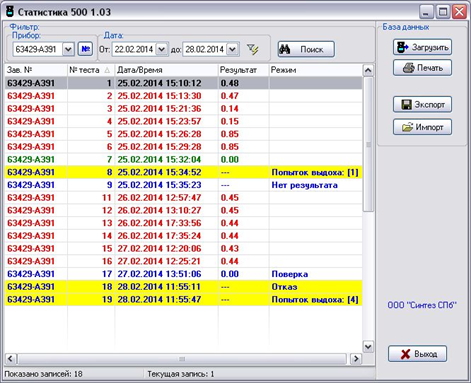Open the От start date dropdown

pyautogui.click(x=161, y=49)
